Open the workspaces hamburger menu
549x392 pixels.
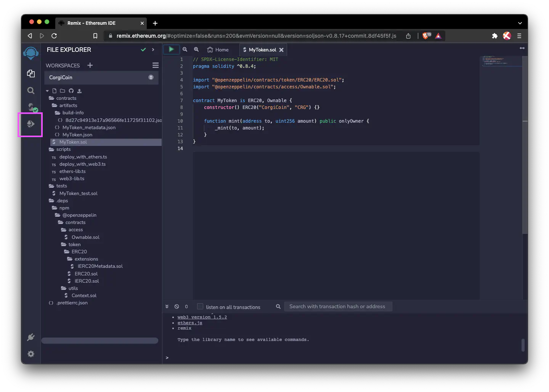pos(156,65)
